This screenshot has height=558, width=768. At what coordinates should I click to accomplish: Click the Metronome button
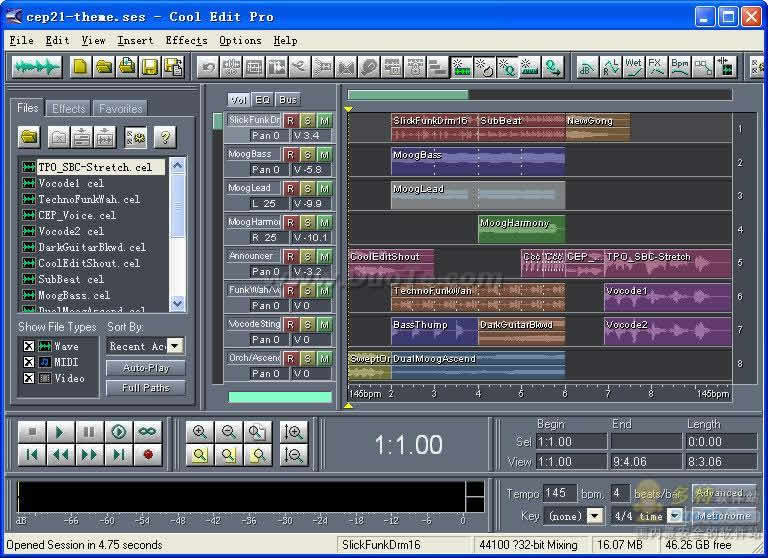724,516
